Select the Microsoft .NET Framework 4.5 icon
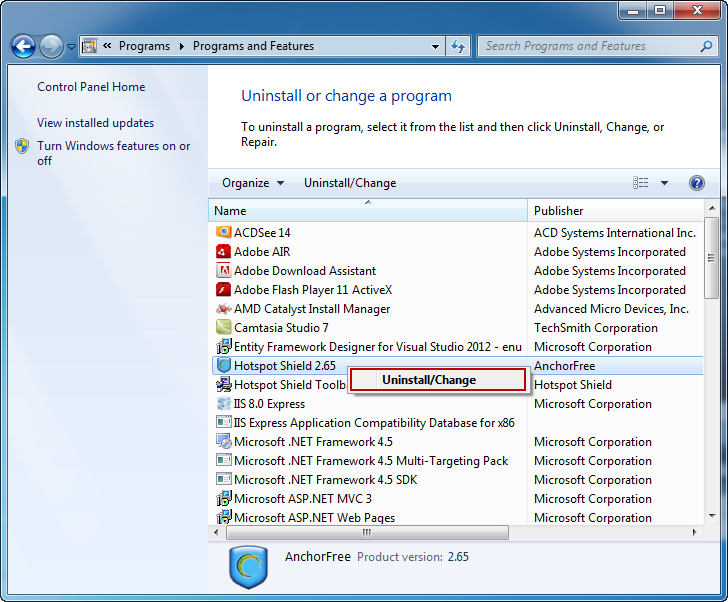Screen dimensions: 728x602 pos(223,441)
